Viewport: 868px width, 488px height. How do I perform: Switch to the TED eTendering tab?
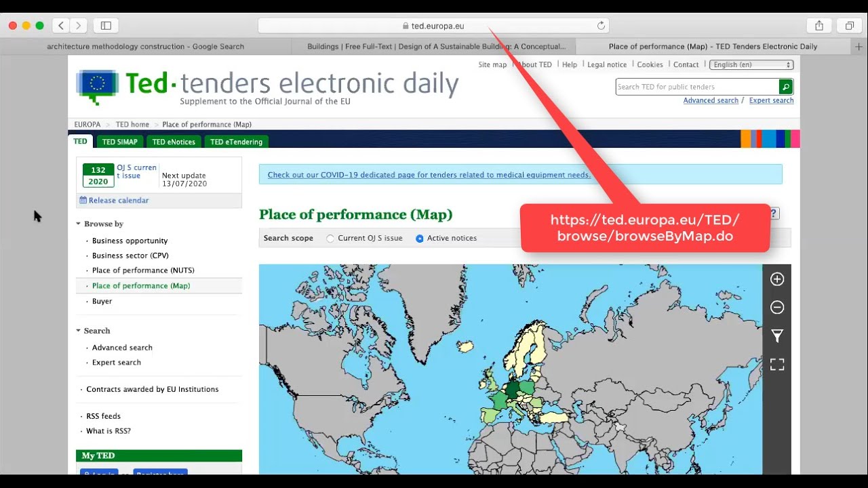click(x=236, y=142)
